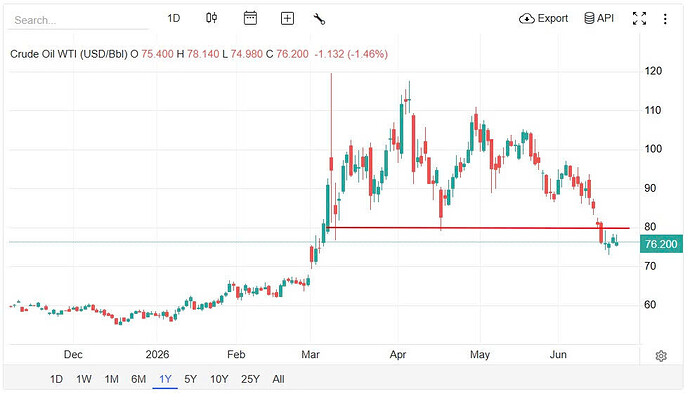Image resolution: width=690 pixels, height=401 pixels.
Task: Click the 76.200 current price label
Action: point(661,244)
